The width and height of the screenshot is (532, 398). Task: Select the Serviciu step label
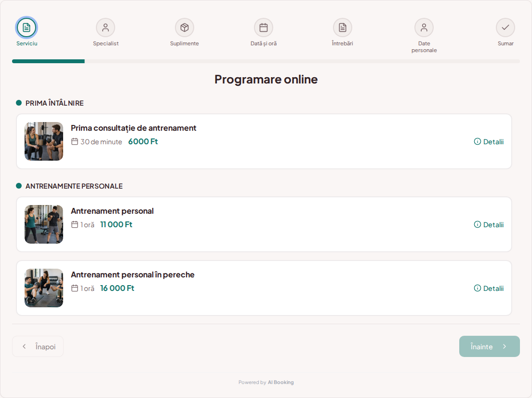click(x=27, y=43)
